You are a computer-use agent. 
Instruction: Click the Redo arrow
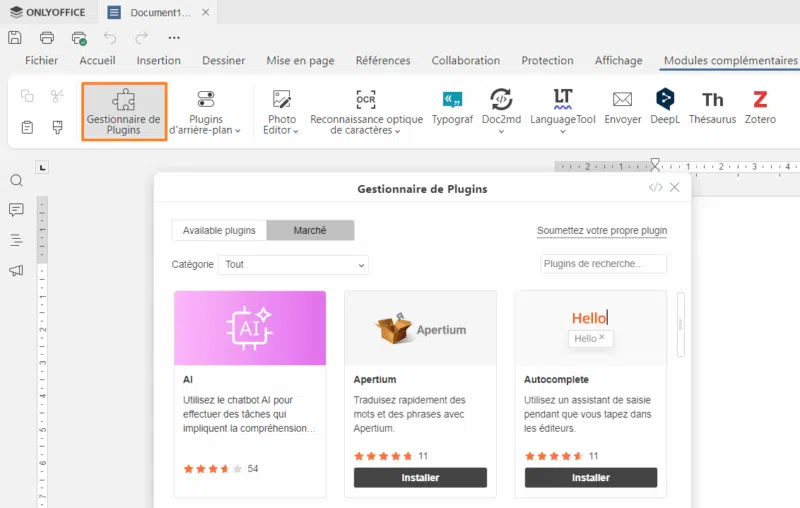pos(141,37)
